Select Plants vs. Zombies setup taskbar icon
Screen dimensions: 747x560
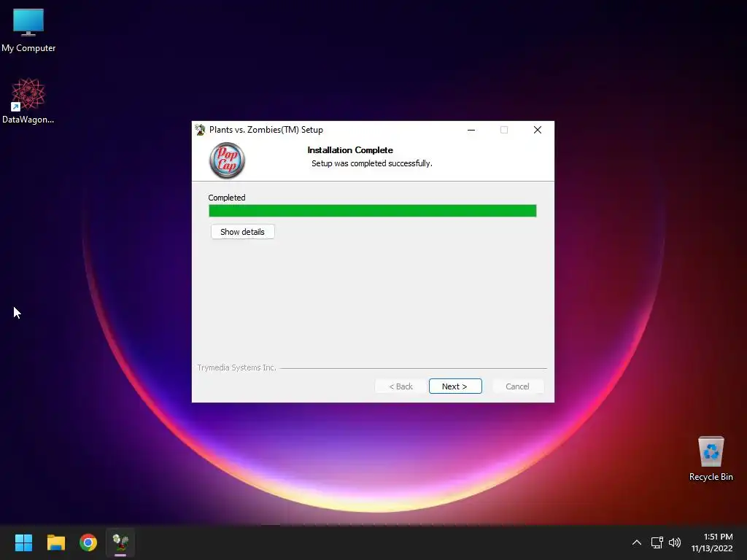pos(120,542)
